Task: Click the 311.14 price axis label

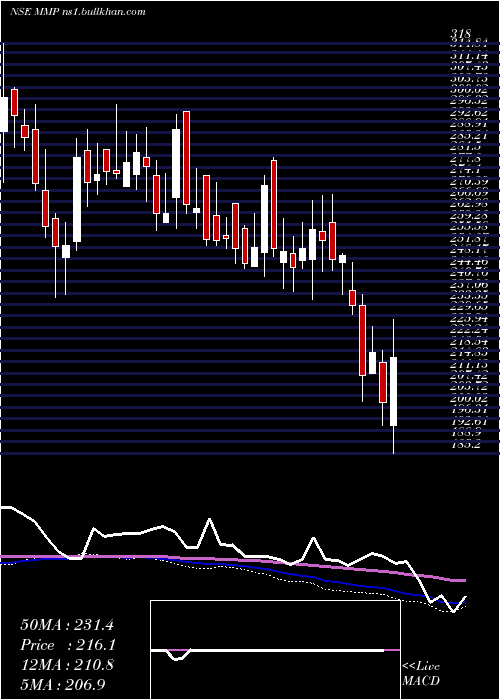Action: (x=469, y=57)
